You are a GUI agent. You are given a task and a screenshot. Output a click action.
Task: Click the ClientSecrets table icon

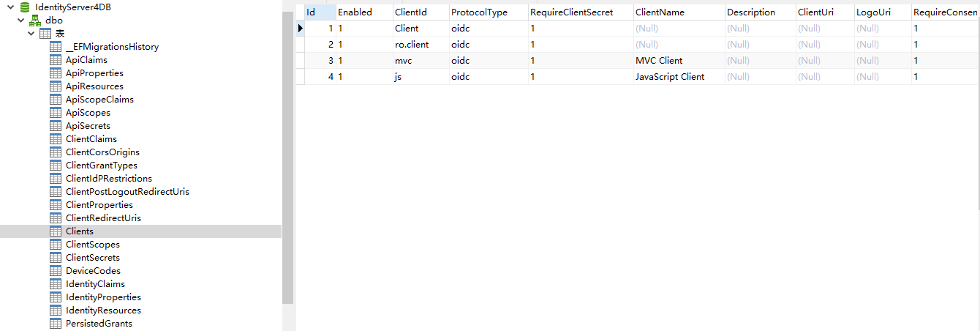(x=56, y=258)
